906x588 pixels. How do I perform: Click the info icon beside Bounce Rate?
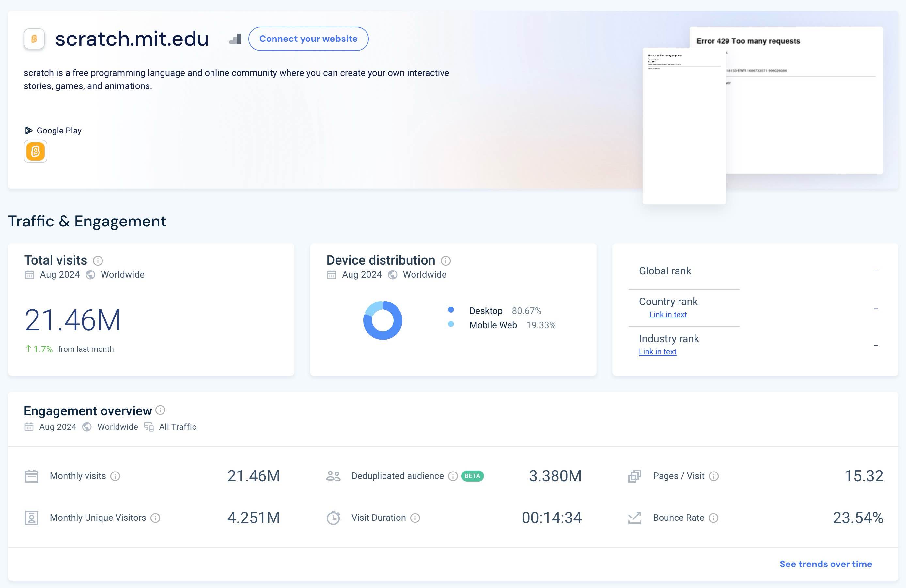714,518
